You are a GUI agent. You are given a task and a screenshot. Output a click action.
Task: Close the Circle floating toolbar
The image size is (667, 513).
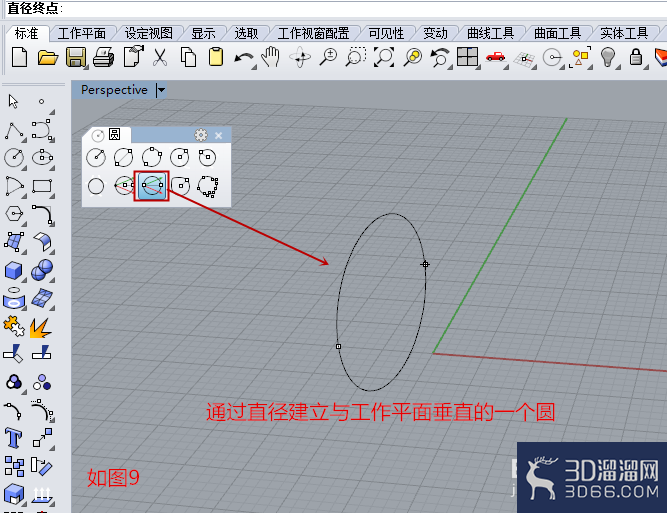pyautogui.click(x=219, y=136)
